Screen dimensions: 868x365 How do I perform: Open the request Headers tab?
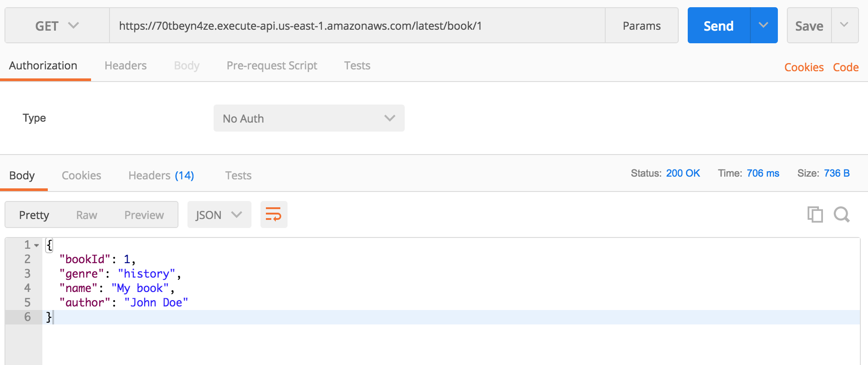[125, 66]
